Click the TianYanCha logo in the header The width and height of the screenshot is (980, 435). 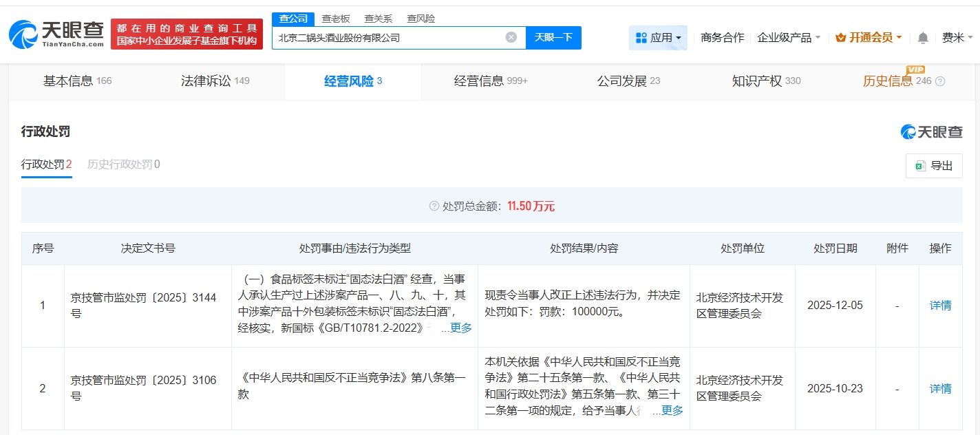pos(56,33)
